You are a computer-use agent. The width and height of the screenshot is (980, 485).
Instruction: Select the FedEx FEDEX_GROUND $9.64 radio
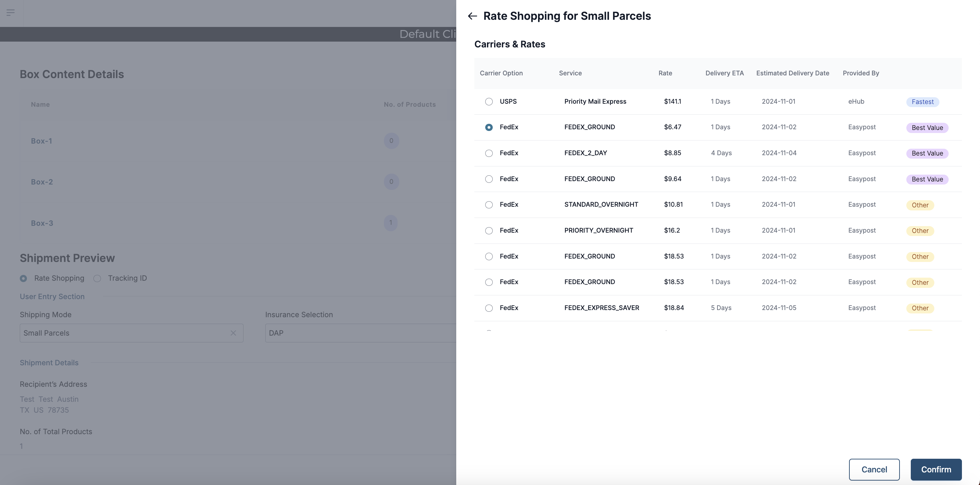[489, 179]
